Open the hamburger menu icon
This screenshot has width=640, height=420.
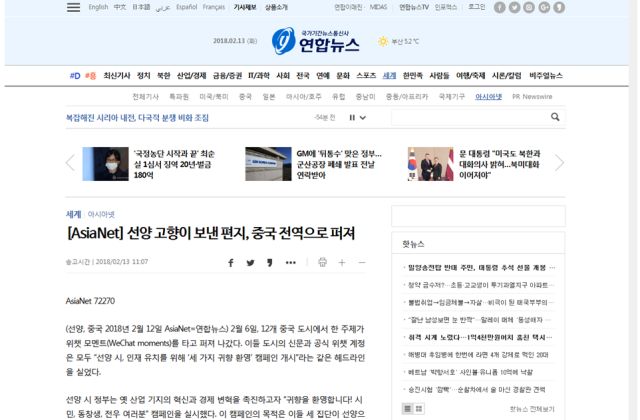click(x=73, y=7)
